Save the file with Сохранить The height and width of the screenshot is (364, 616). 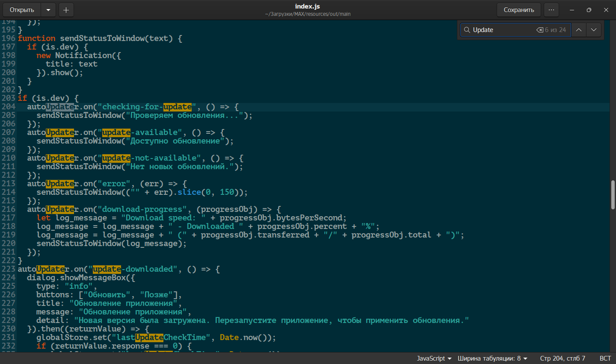(x=518, y=10)
